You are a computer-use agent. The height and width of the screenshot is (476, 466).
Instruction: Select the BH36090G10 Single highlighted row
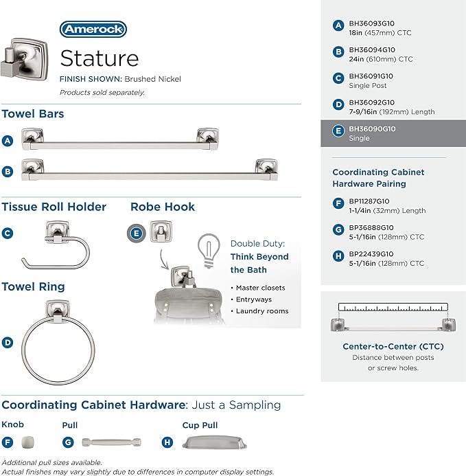pyautogui.click(x=393, y=133)
